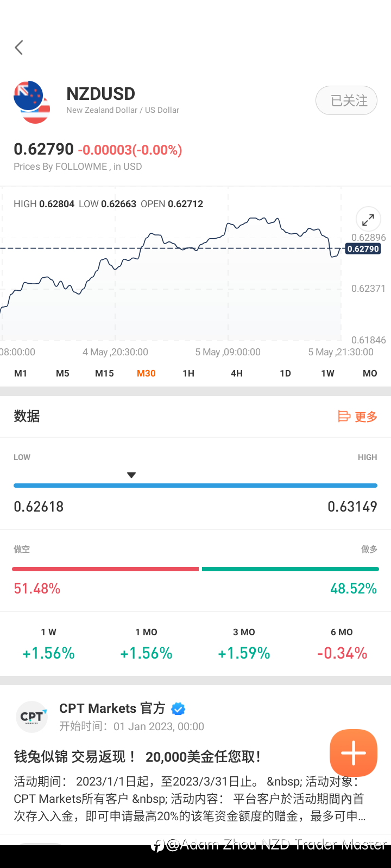Tap the 0.62790 current price label on chart
Viewport: 391px width, 868px height.
[363, 249]
